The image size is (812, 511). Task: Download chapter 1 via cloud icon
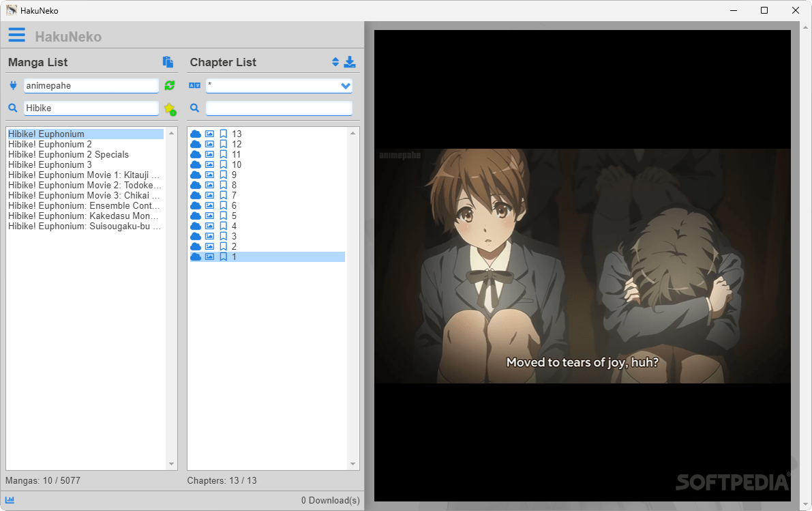click(x=196, y=257)
